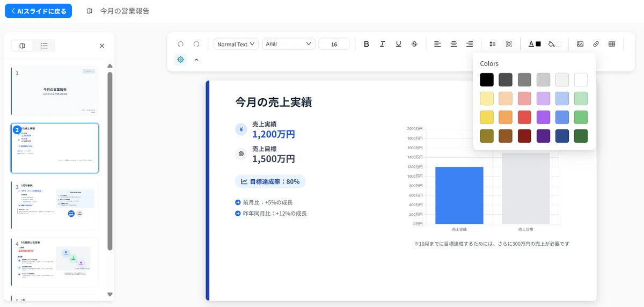Screen dimensions: 644x307
Task: Click the 目標達成率：80% badge
Action: 270,181
